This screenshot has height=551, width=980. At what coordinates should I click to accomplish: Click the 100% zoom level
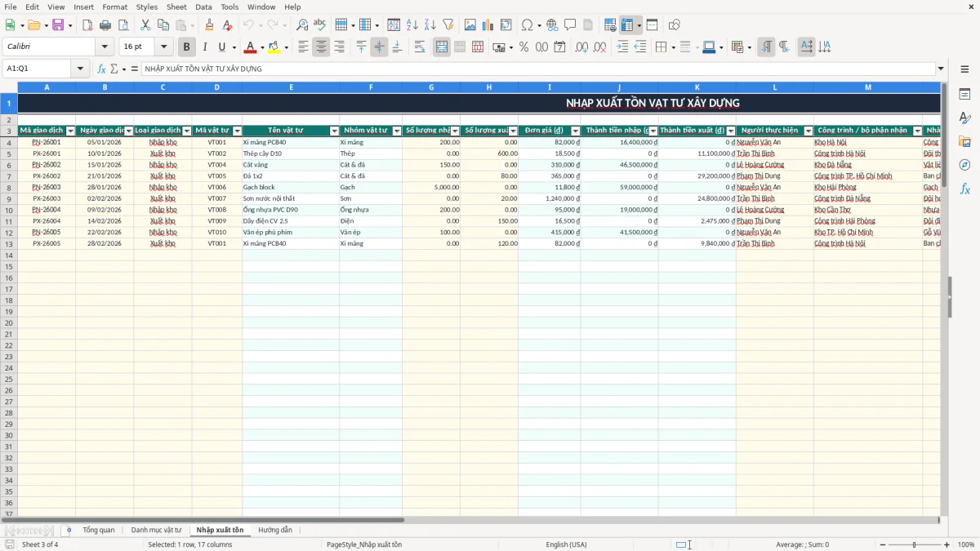(x=966, y=544)
